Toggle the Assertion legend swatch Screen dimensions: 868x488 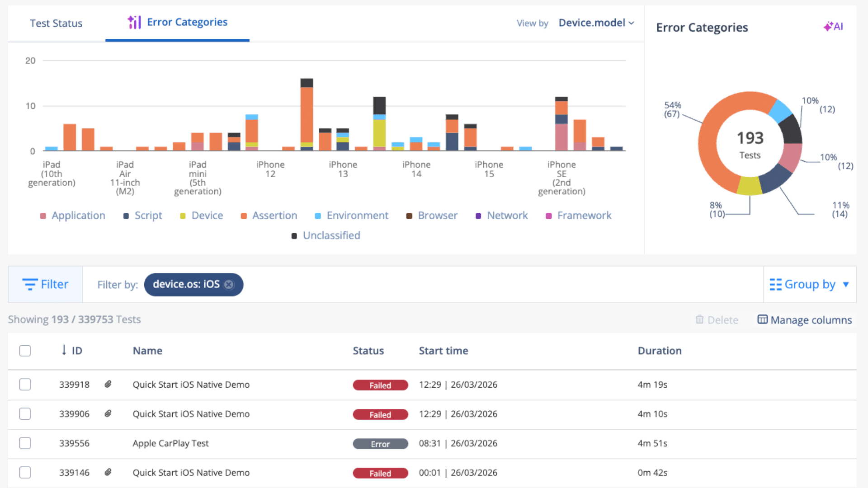click(x=244, y=216)
